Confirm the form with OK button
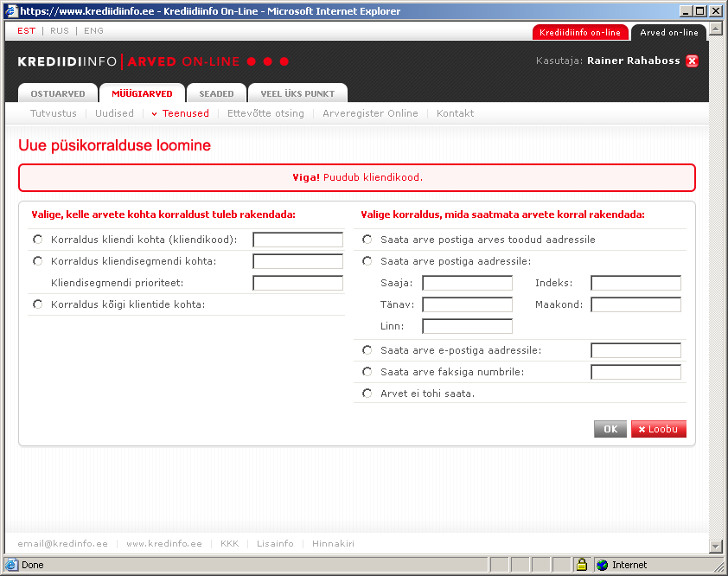728x576 pixels. tap(610, 429)
